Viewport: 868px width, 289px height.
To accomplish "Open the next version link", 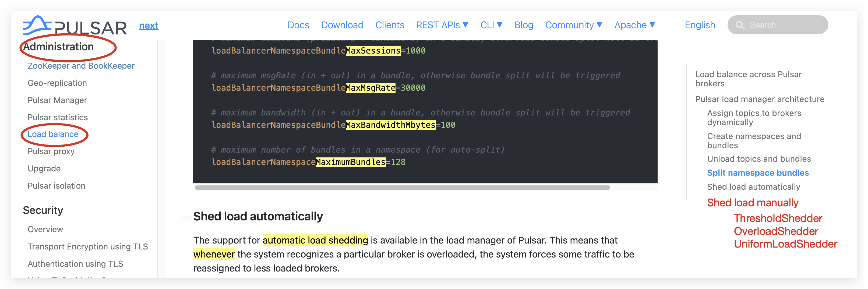I will tap(149, 25).
